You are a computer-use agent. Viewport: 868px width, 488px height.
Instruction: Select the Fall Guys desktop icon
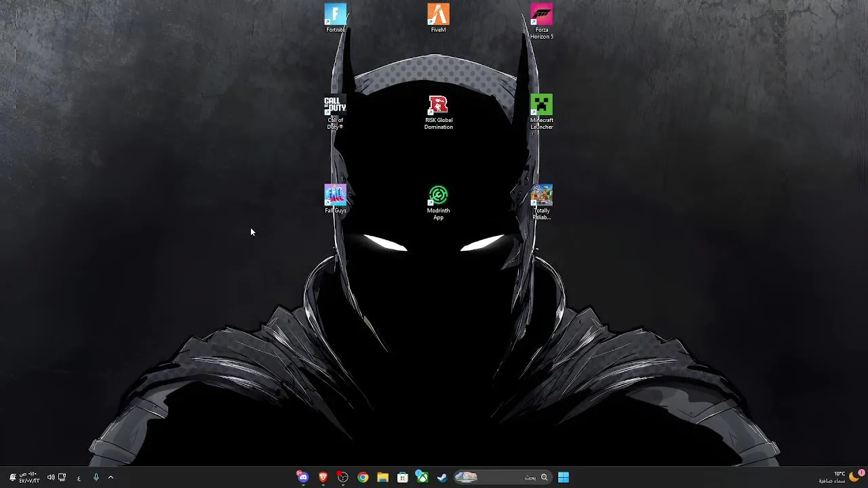[x=335, y=199]
